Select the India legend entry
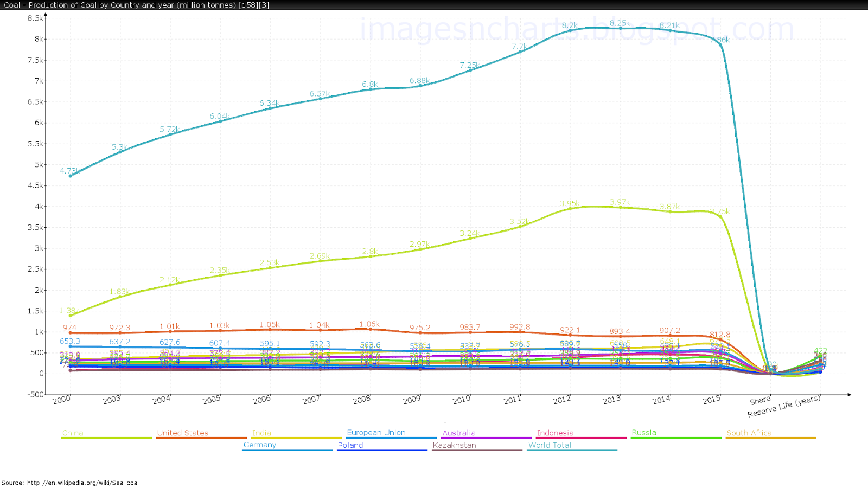868x488 pixels. 261,433
